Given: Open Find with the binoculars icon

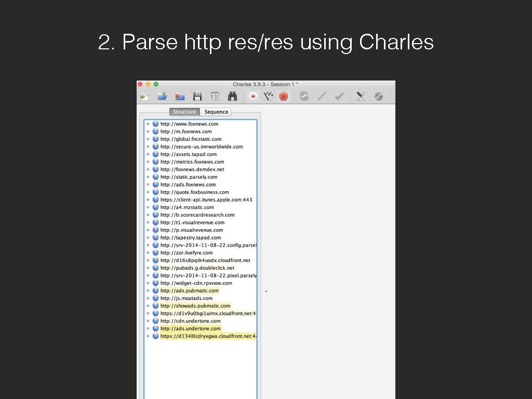Looking at the screenshot, I should coord(232,96).
